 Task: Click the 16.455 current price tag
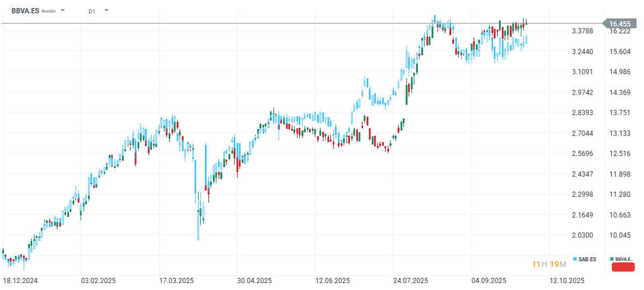click(x=619, y=24)
